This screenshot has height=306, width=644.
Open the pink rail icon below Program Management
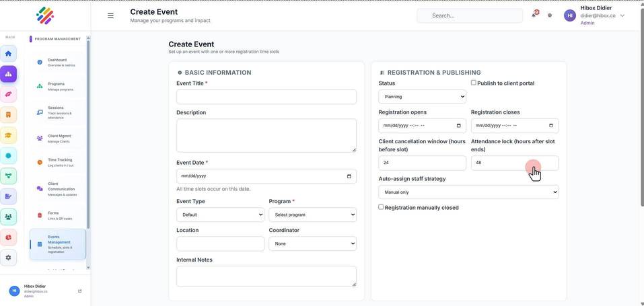pos(8,94)
